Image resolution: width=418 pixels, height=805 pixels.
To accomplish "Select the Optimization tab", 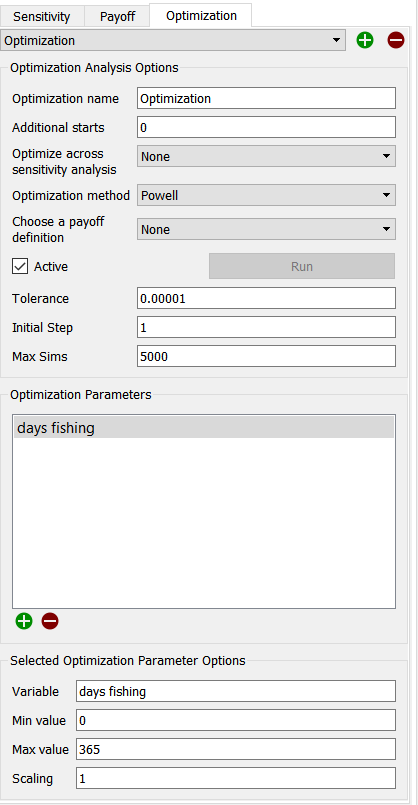I will (201, 15).
